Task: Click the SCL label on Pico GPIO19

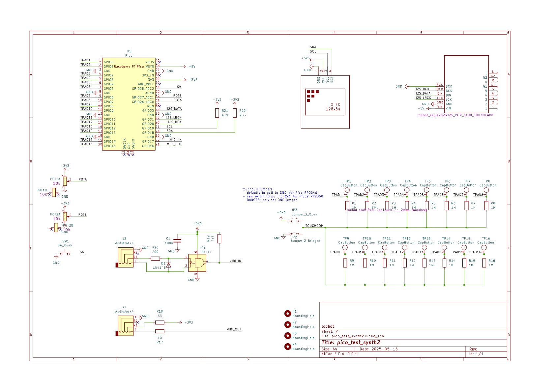Action: pyautogui.click(x=170, y=126)
